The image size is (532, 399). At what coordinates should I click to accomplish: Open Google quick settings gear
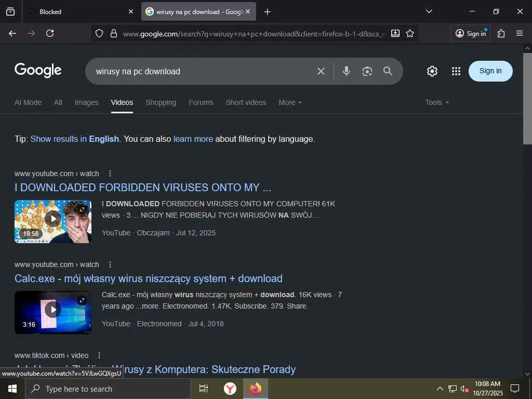pos(432,71)
